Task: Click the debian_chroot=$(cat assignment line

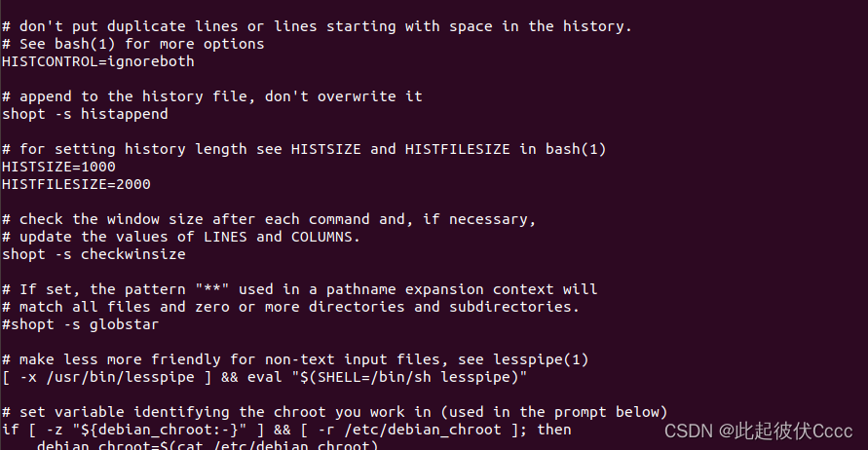Action: click(x=206, y=445)
